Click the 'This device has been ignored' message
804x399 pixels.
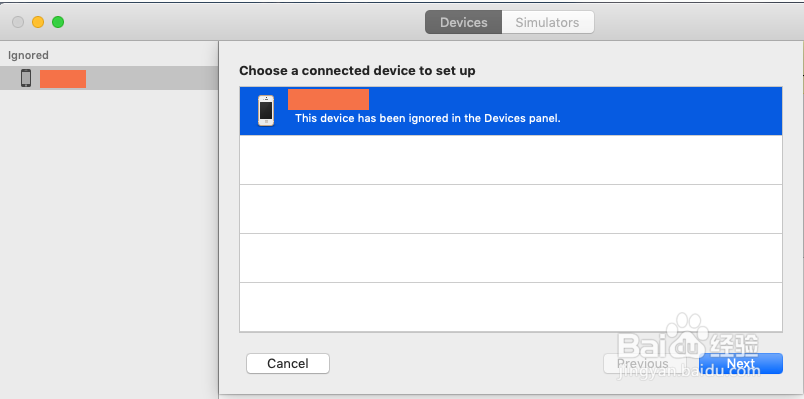428,118
